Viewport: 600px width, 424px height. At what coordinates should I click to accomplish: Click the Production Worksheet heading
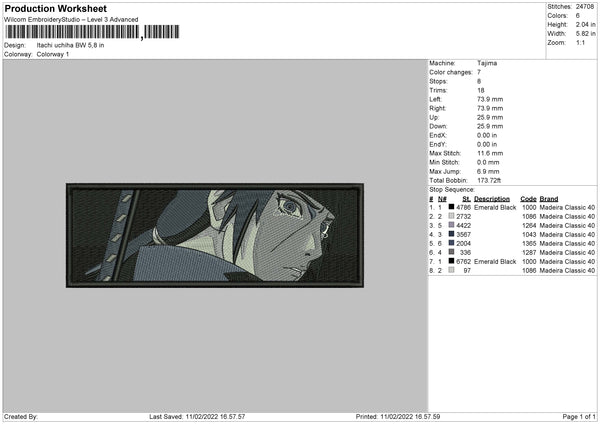coord(56,8)
